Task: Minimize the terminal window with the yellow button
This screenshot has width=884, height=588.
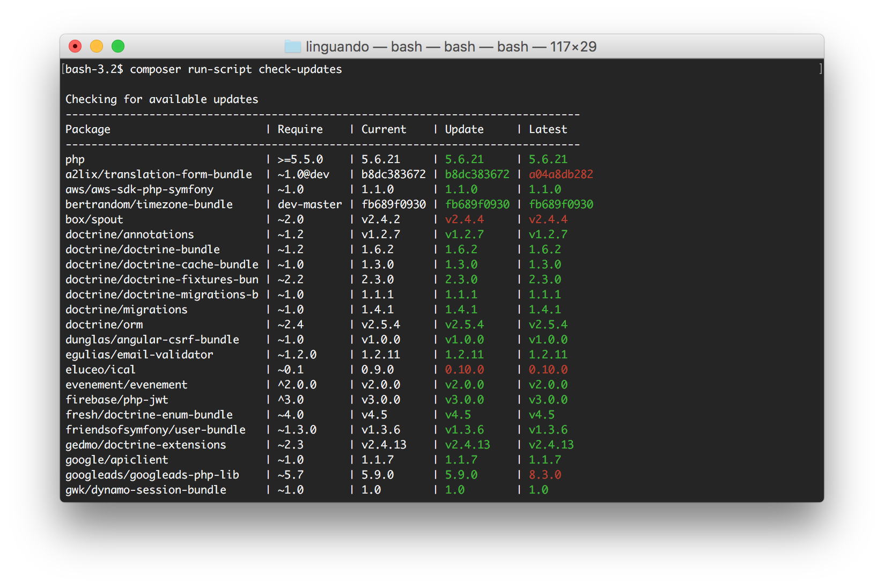Action: click(97, 47)
